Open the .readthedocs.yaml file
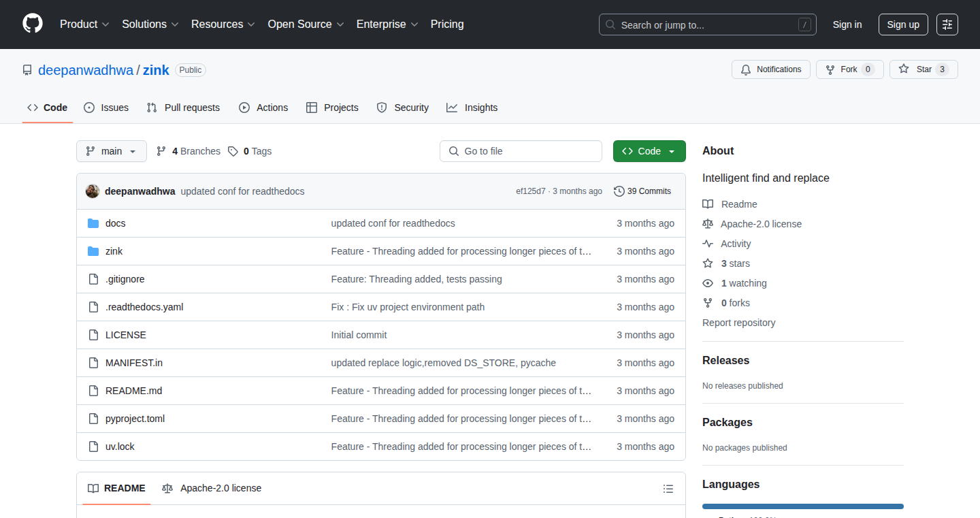 click(x=144, y=307)
